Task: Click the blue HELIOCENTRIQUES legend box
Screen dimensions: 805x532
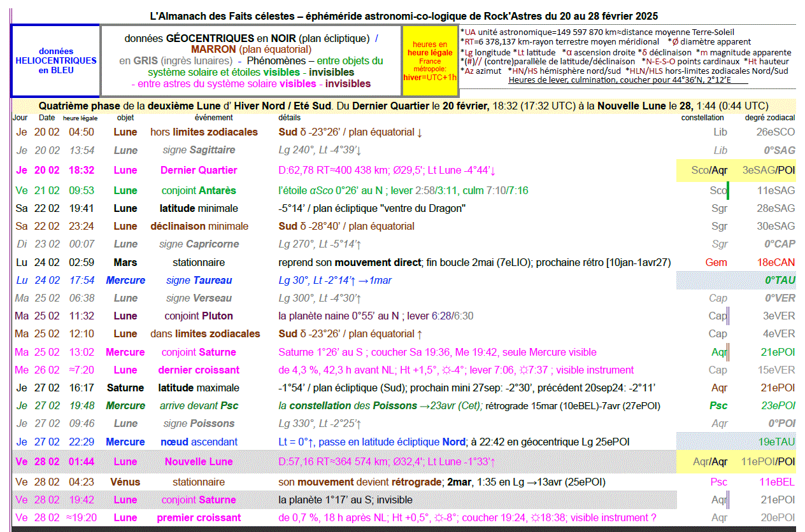Action: (56, 60)
